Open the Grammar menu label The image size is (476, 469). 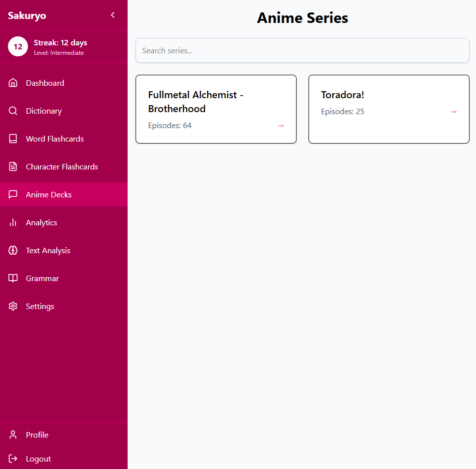pyautogui.click(x=42, y=278)
